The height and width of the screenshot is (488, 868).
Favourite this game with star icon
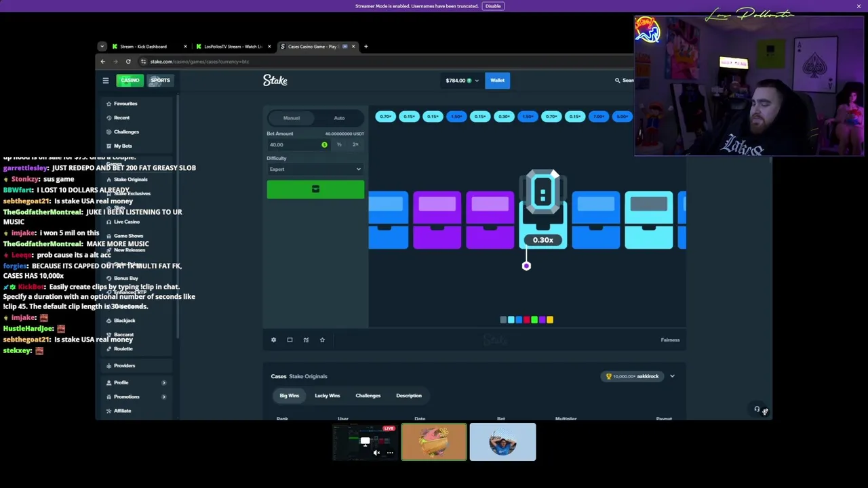(x=322, y=340)
